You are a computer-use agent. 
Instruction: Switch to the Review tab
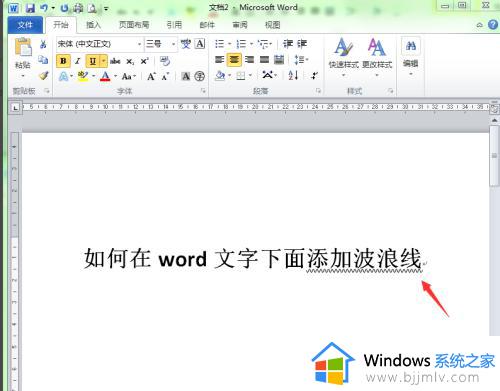240,25
